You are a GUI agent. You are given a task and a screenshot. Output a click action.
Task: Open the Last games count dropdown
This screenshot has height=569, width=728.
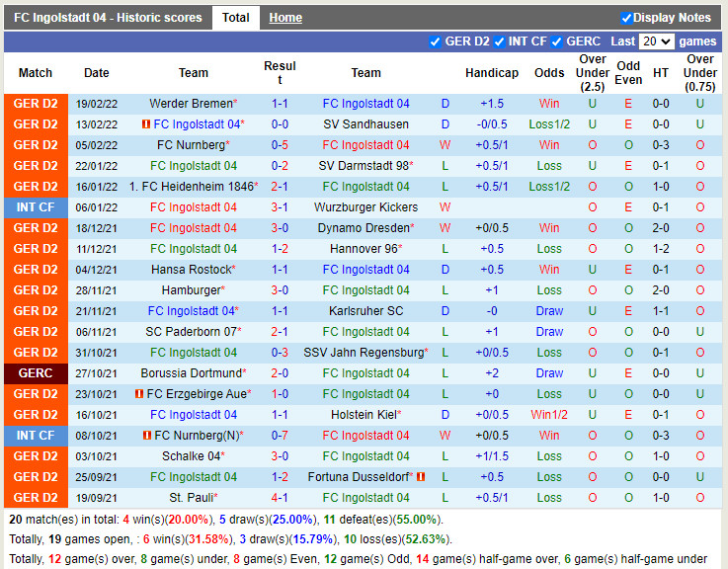click(x=656, y=41)
